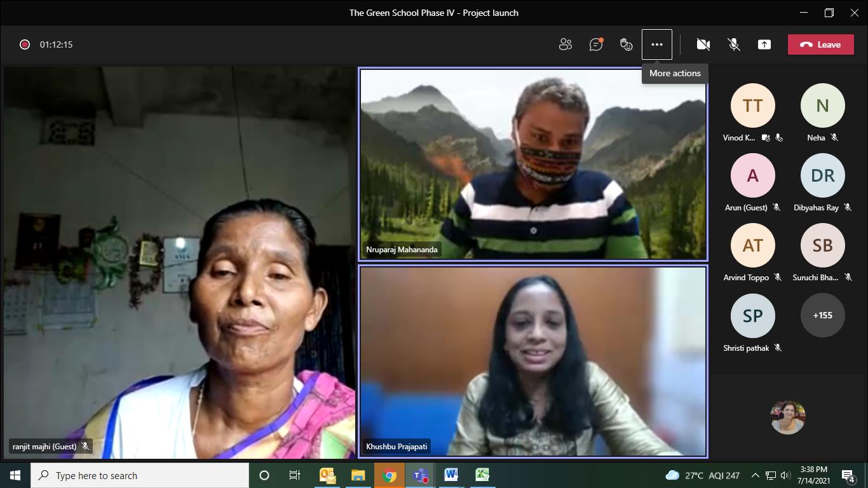Select Arvind Toppo's AT avatar
This screenshot has height=488, width=868.
coord(752,245)
